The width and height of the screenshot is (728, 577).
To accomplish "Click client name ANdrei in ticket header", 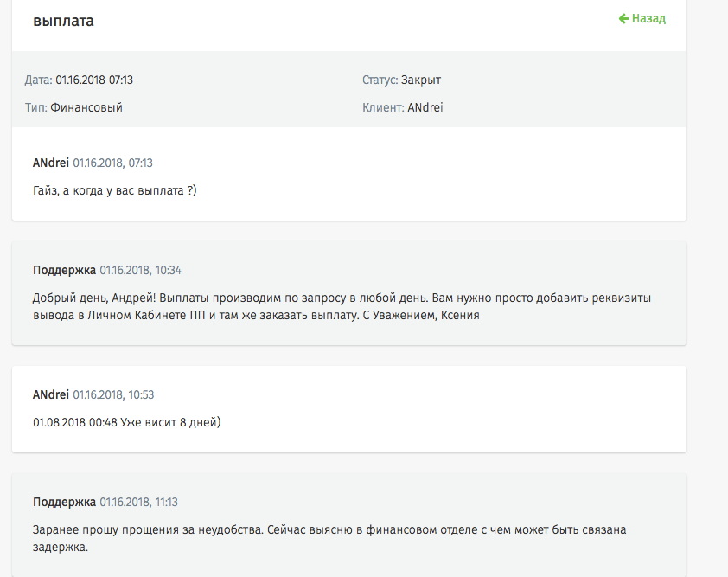I will coord(425,107).
